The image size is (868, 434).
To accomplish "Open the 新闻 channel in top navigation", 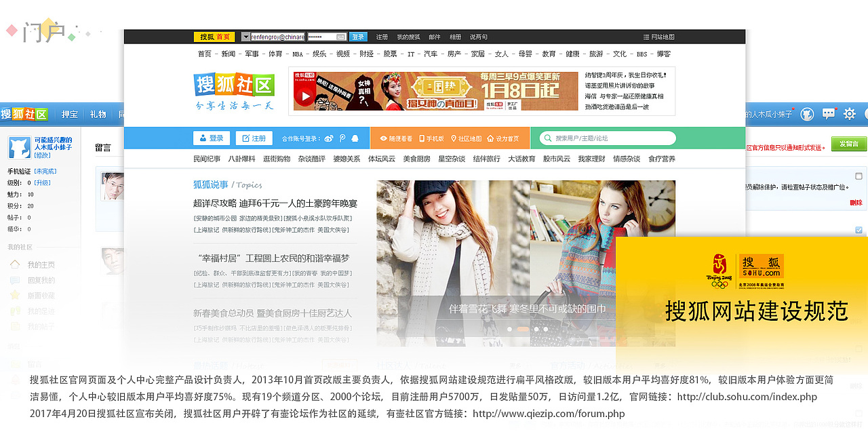I will [x=229, y=54].
